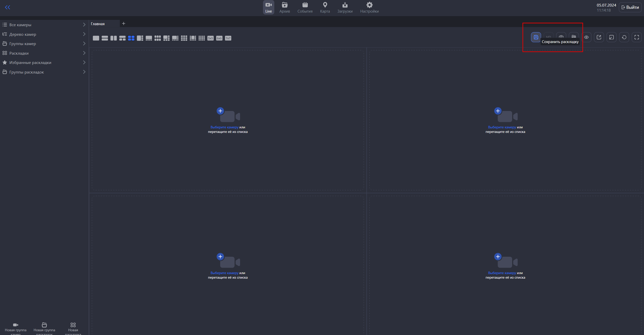Select the 6x6 grid layout option
This screenshot has width=644, height=335.
(x=219, y=38)
